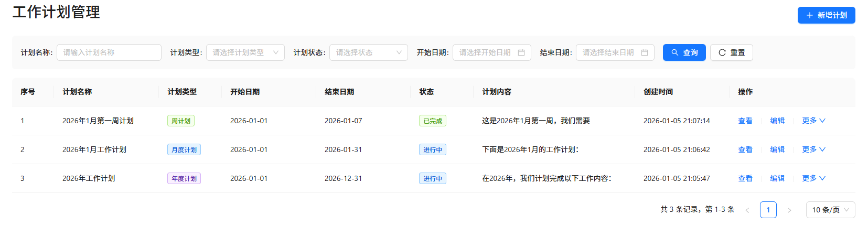View the 2026年1月第一周计划 row via 查看

745,121
